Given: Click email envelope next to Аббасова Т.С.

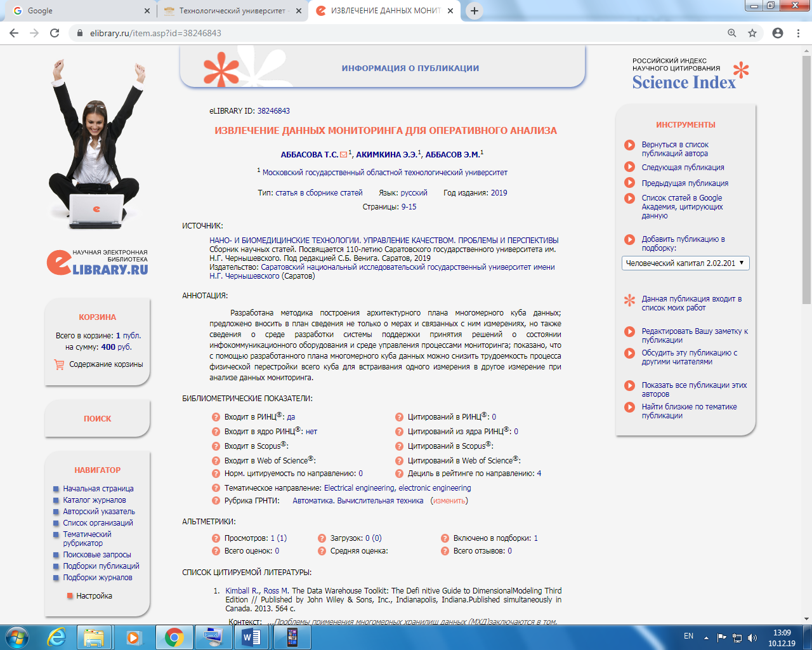Looking at the screenshot, I should 344,154.
